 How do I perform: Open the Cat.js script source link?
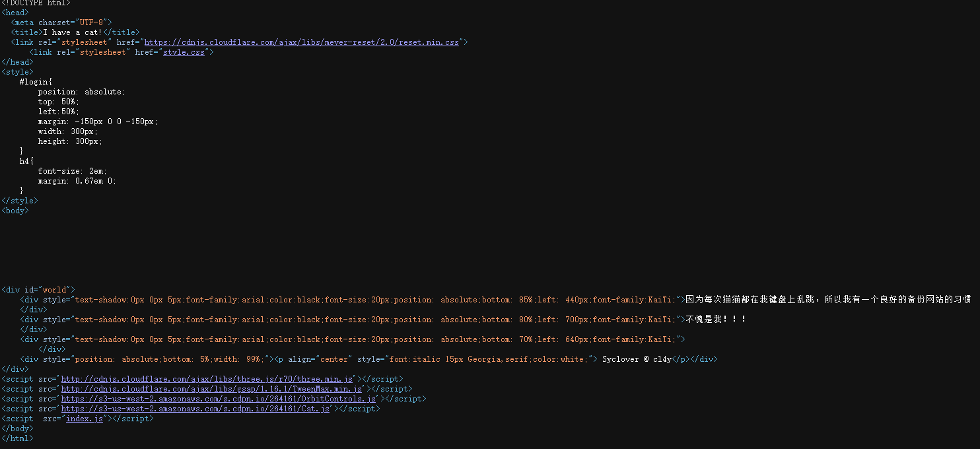195,409
